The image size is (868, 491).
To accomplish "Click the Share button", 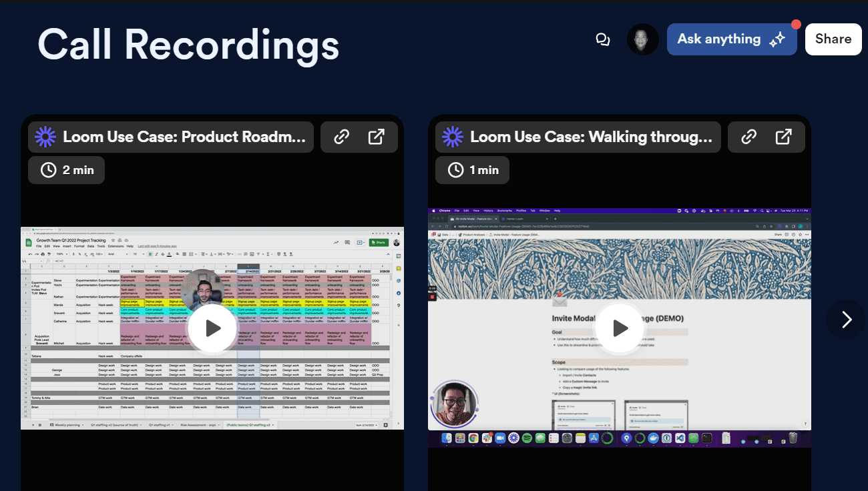I will [833, 39].
